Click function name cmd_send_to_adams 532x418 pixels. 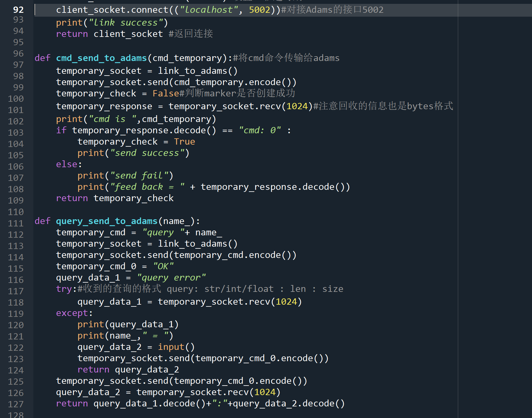pyautogui.click(x=102, y=58)
